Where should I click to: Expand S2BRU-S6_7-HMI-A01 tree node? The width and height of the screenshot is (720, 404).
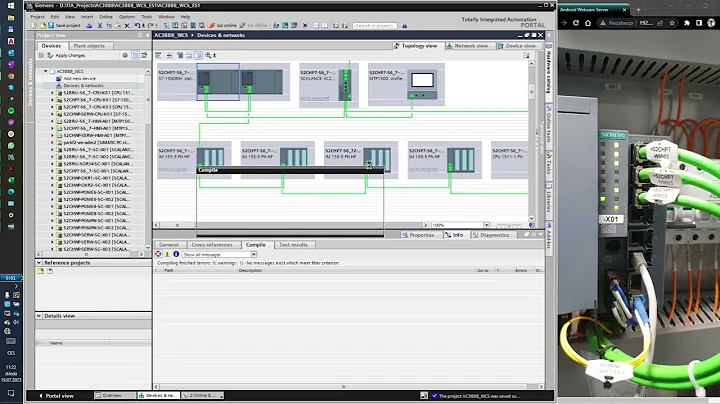click(x=52, y=121)
